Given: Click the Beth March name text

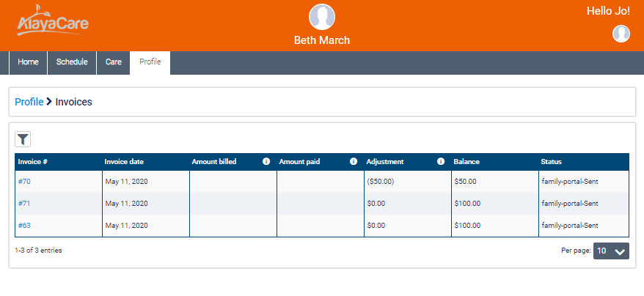Looking at the screenshot, I should [322, 40].
